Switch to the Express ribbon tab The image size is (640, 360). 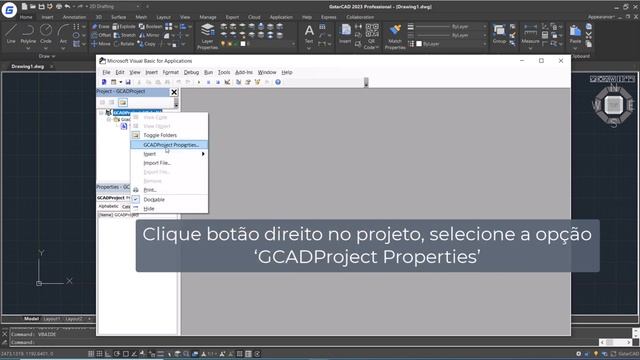pos(329,17)
